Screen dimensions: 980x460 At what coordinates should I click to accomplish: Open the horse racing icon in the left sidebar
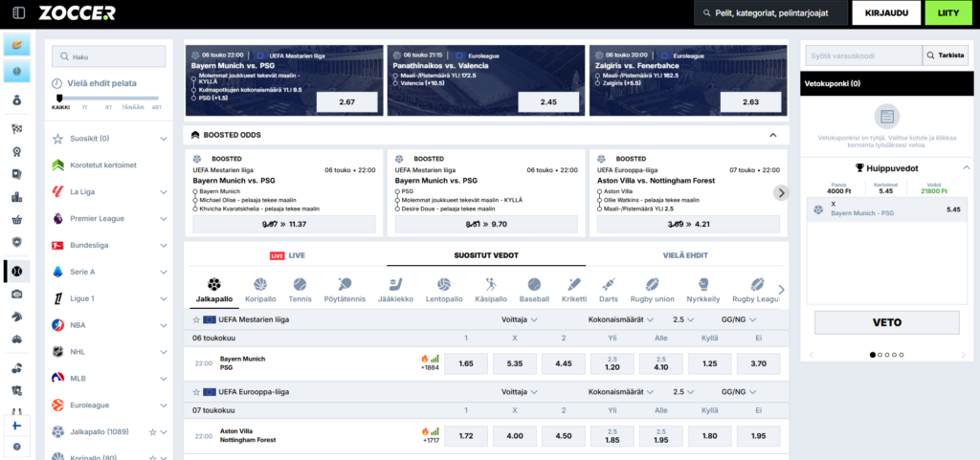click(x=17, y=317)
